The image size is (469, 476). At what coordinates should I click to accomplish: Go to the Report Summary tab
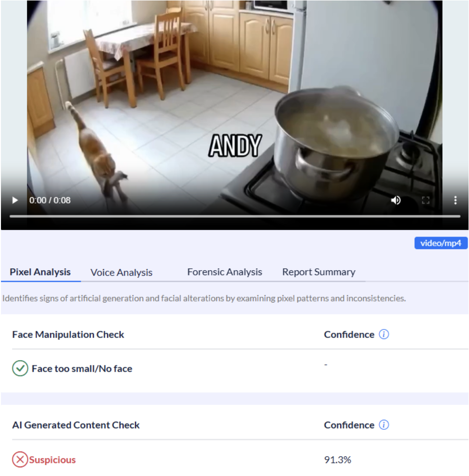[319, 272]
